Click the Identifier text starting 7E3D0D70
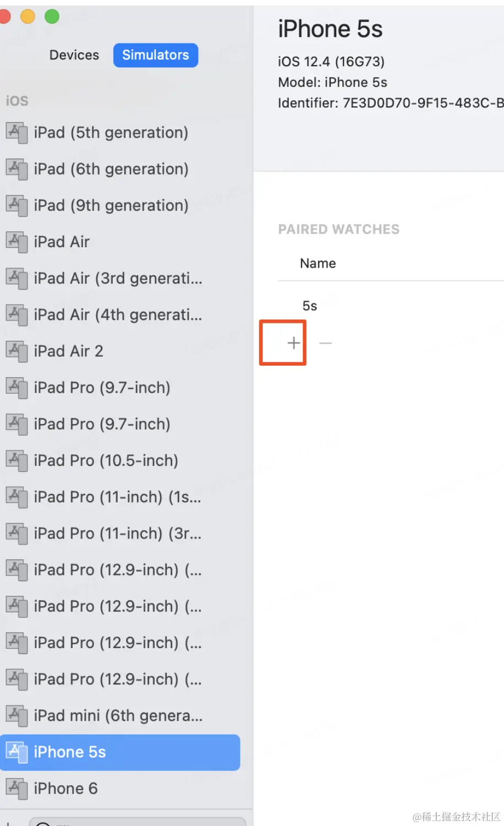 coord(391,103)
